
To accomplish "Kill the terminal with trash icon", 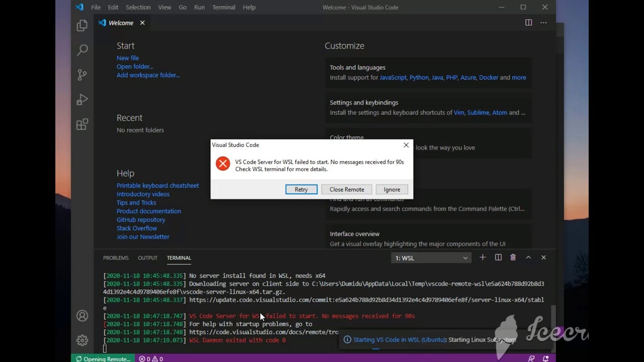I will click(x=513, y=257).
